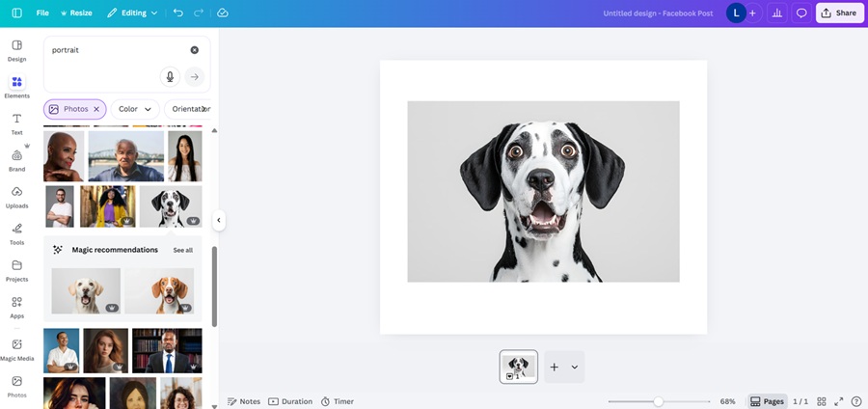Viewport: 868px width, 409px height.
Task: Select page 1 thumbnail
Action: (x=518, y=367)
